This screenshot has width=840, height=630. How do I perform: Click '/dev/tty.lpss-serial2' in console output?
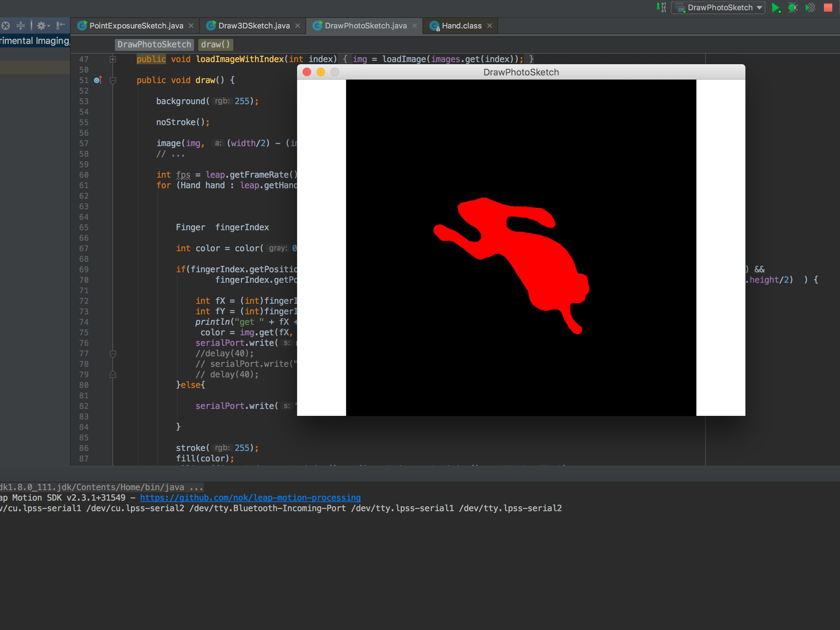point(510,508)
